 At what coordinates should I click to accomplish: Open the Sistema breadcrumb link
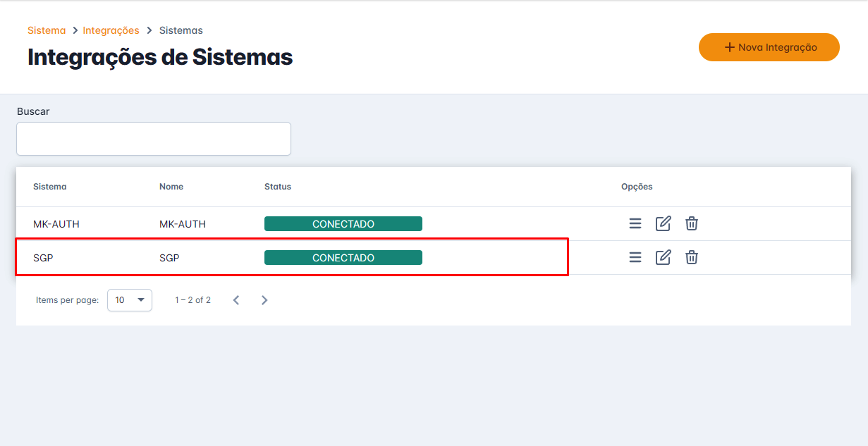pyautogui.click(x=47, y=30)
